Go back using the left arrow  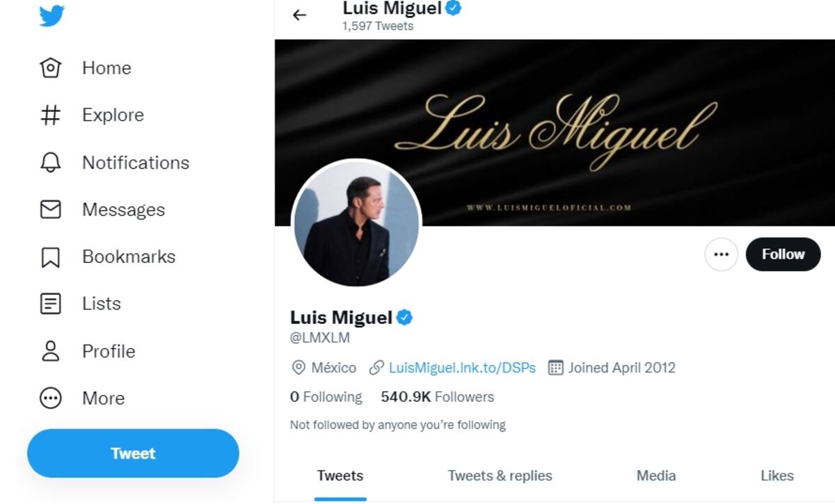tap(300, 15)
